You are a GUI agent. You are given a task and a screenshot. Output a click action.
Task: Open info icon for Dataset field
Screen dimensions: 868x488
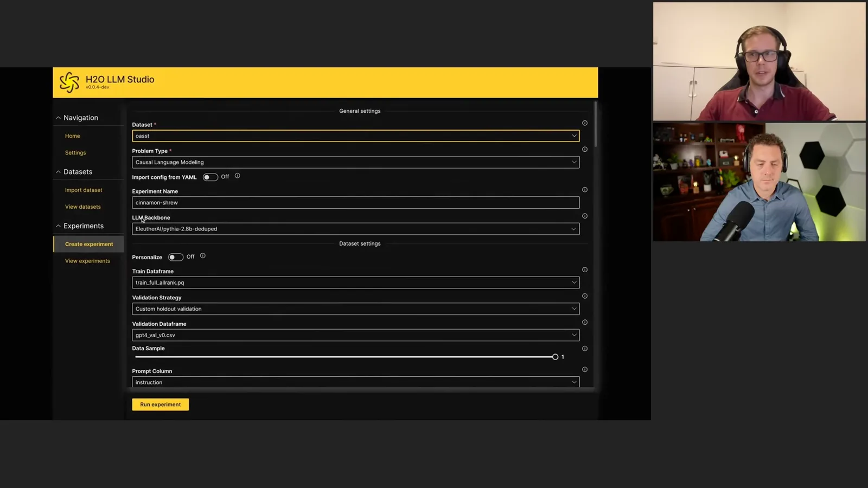(x=585, y=123)
